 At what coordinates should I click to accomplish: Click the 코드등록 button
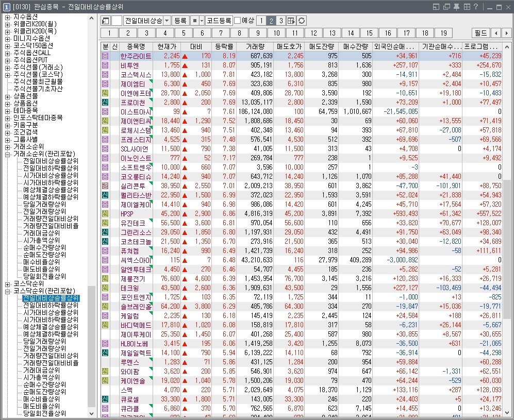[219, 21]
